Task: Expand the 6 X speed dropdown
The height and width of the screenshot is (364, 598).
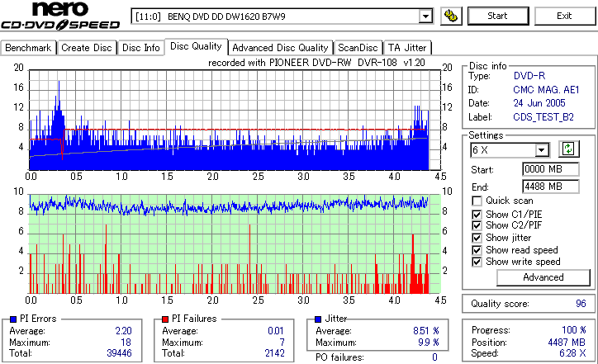Action: 542,150
